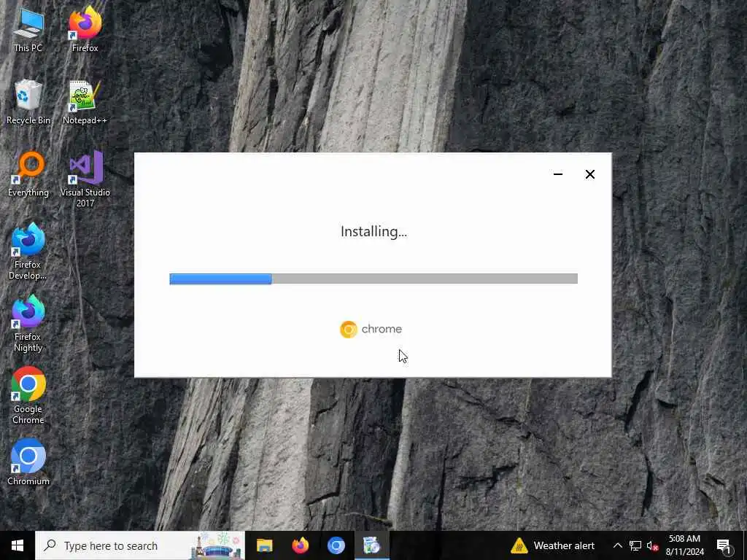
Task: Select the Firefox Developer Edition shortcut
Action: click(x=28, y=252)
